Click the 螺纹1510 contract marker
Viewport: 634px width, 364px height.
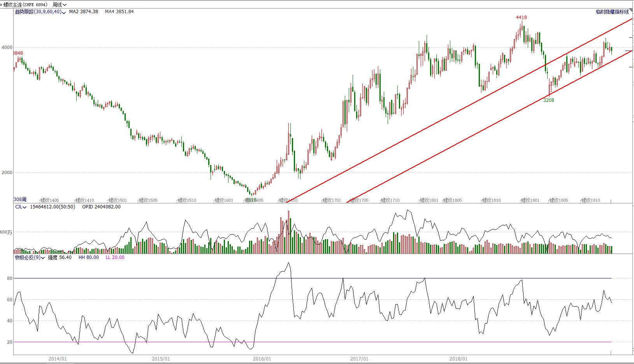(x=187, y=201)
